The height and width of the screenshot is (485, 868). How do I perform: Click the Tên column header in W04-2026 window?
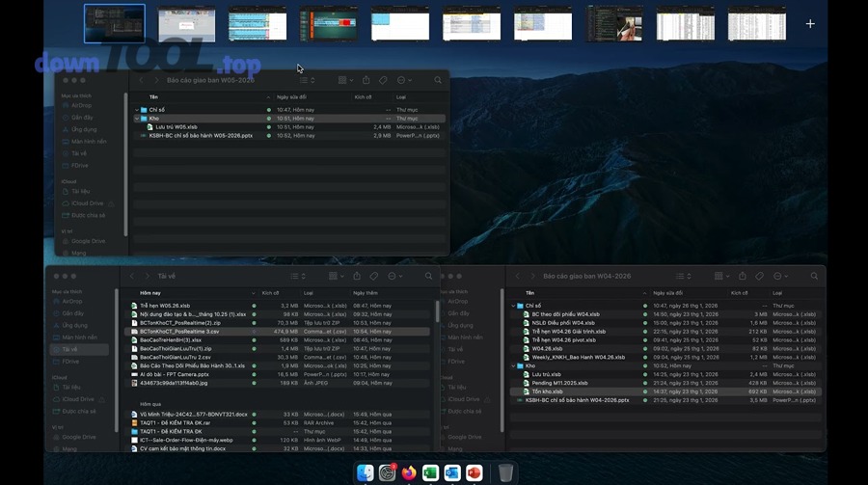(x=529, y=293)
